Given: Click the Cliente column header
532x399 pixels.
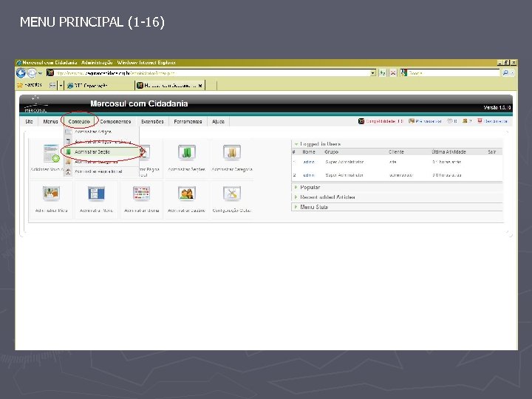Looking at the screenshot, I should point(396,152).
